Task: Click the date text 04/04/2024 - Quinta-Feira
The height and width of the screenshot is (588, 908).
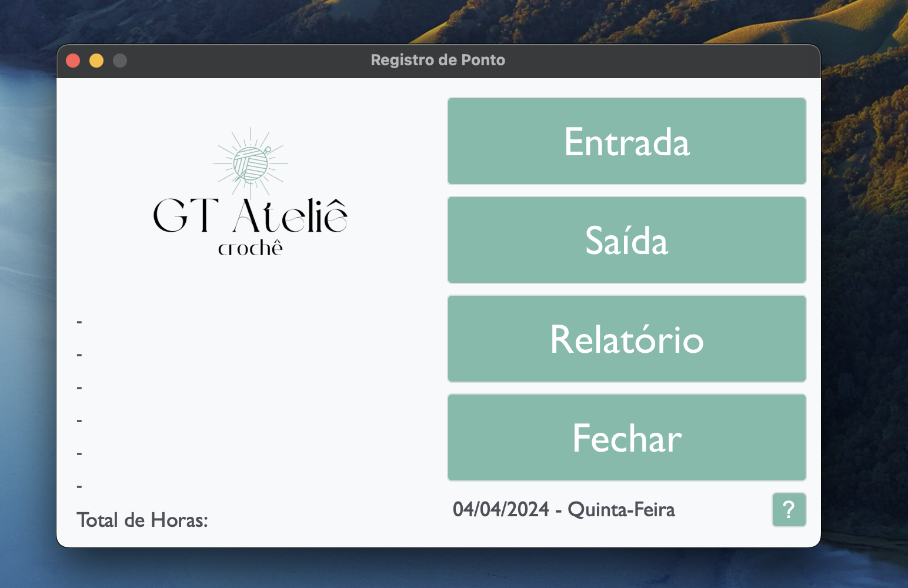Action: [x=565, y=509]
